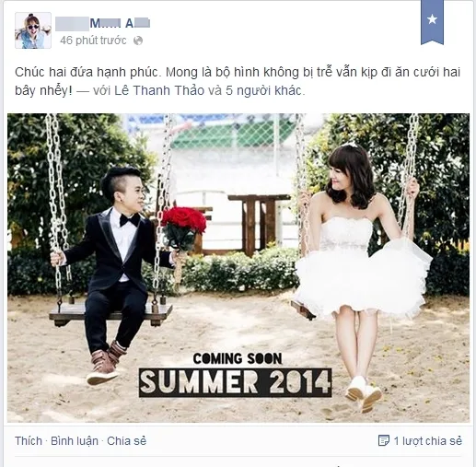
Task: Click the public globe privacy icon
Action: pos(138,41)
